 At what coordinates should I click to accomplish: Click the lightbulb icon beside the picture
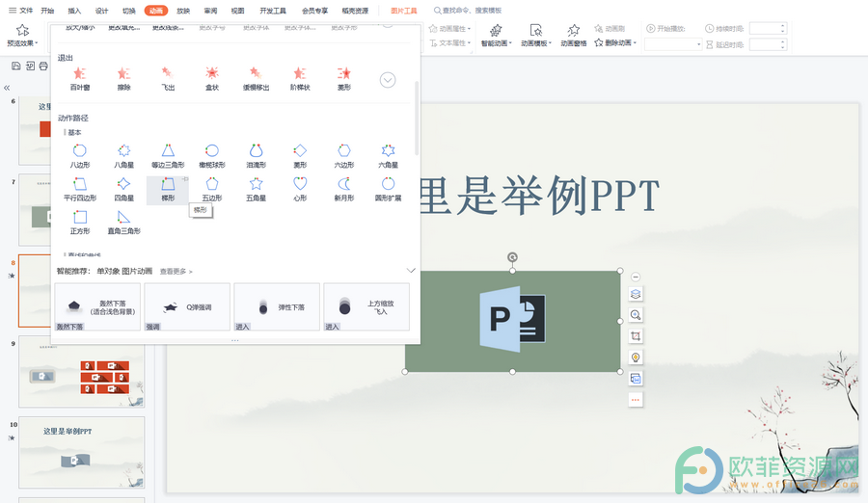(x=636, y=357)
